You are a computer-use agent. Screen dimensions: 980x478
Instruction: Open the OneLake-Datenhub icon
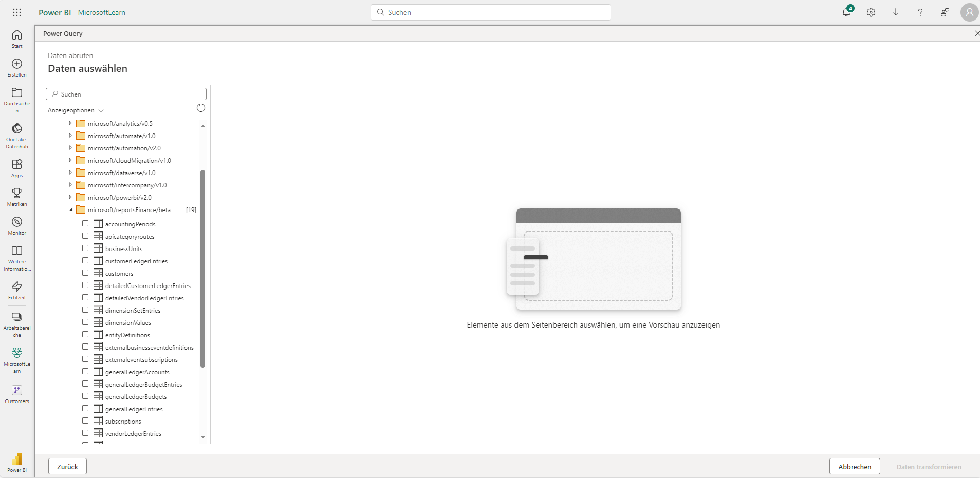coord(17,128)
